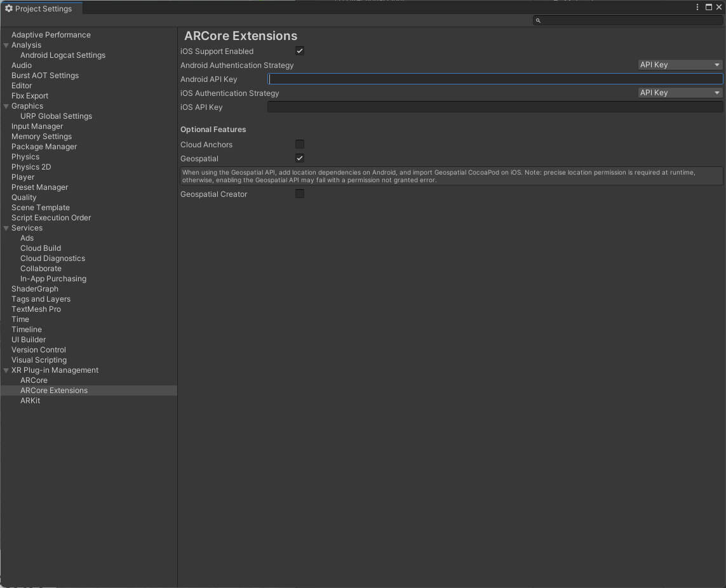The height and width of the screenshot is (588, 726).
Task: Select Memory Settings
Action: (41, 137)
